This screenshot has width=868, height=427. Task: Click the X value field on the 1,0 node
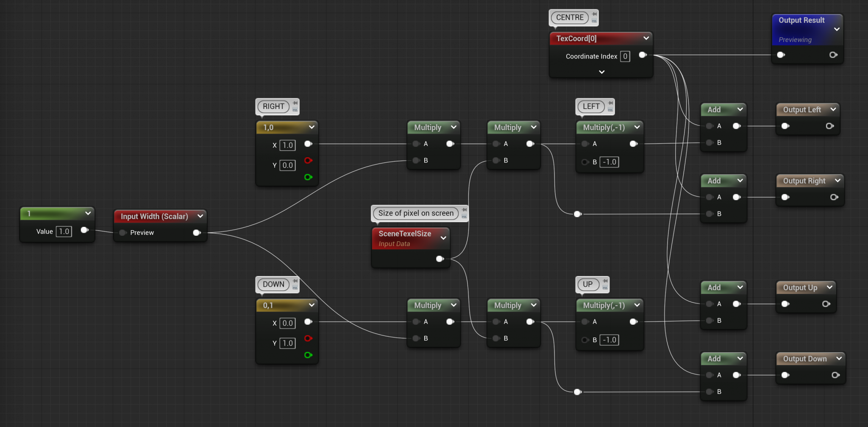pyautogui.click(x=287, y=145)
